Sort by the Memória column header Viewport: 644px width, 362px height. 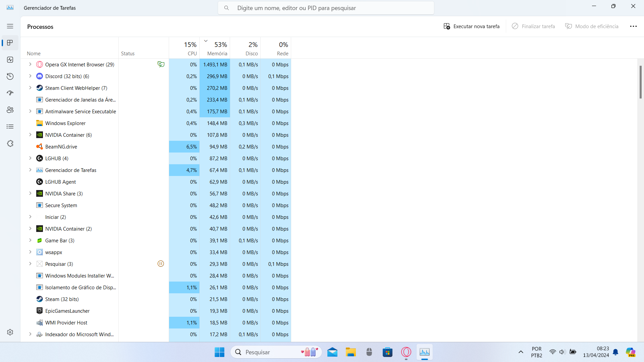[215, 48]
